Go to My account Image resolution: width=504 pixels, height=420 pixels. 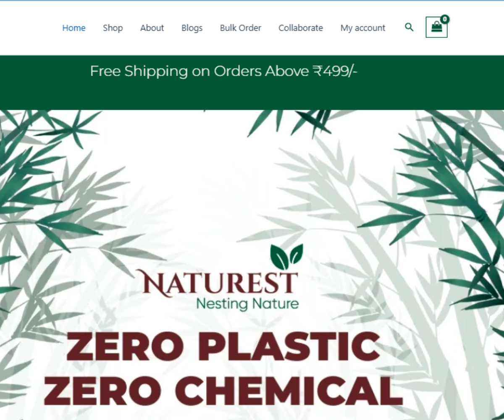tap(363, 28)
